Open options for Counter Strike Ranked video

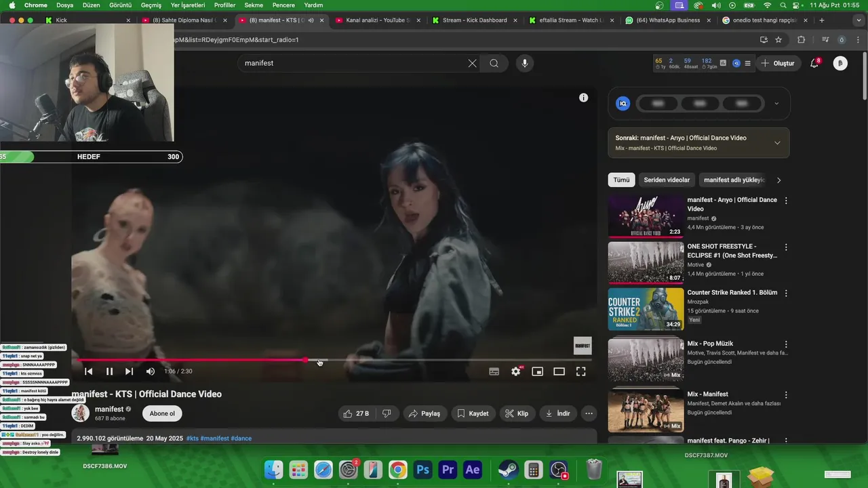click(786, 293)
